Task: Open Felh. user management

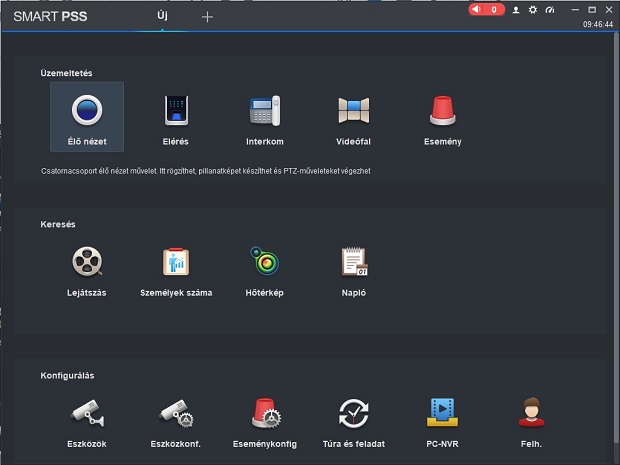Action: pyautogui.click(x=531, y=423)
